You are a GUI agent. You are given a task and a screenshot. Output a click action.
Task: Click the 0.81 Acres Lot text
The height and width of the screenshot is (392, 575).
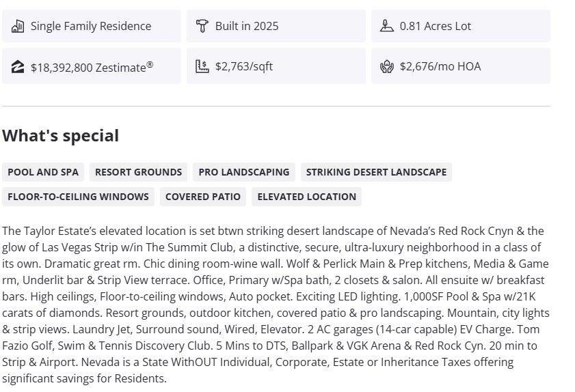436,27
